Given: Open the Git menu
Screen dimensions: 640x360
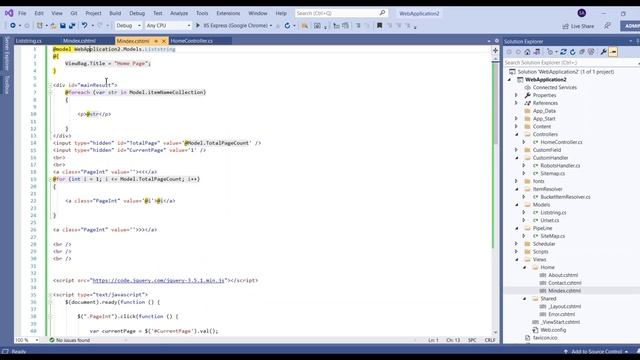Looking at the screenshot, I should pos(74,13).
